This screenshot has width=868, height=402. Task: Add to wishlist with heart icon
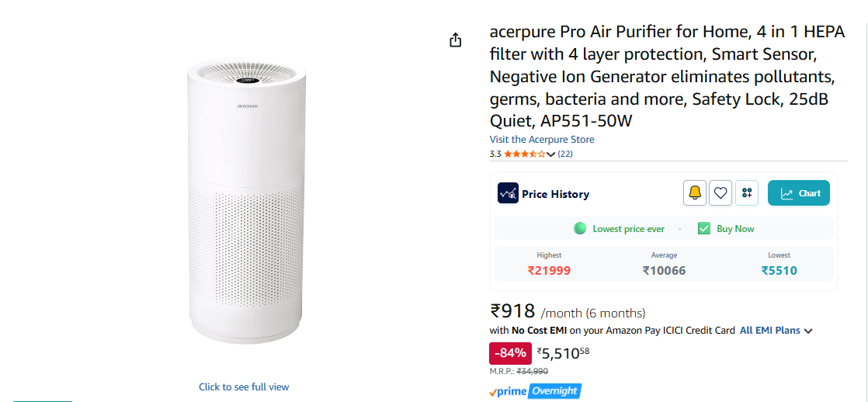(721, 193)
